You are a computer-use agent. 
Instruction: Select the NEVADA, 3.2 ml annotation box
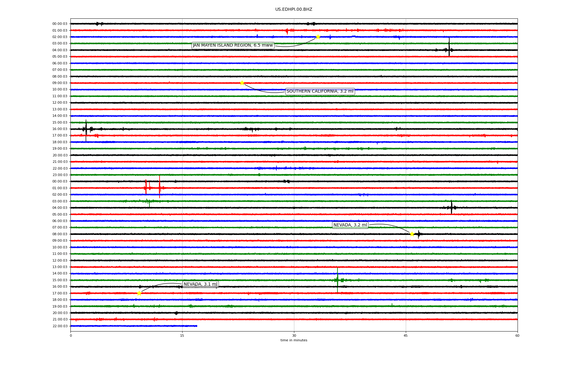(x=350, y=225)
